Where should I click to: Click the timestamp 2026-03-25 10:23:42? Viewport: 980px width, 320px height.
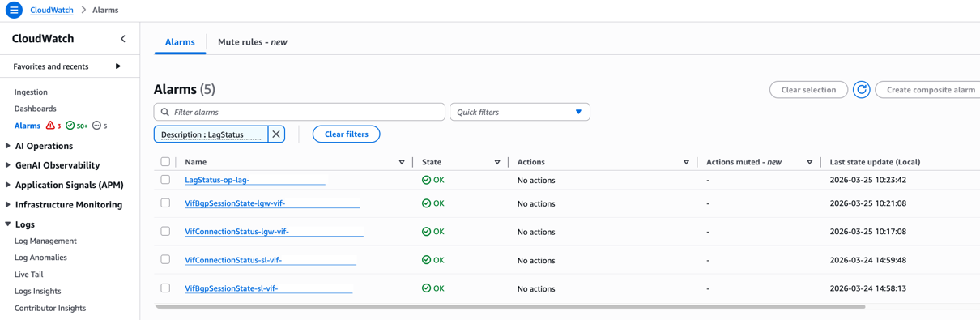click(x=867, y=180)
